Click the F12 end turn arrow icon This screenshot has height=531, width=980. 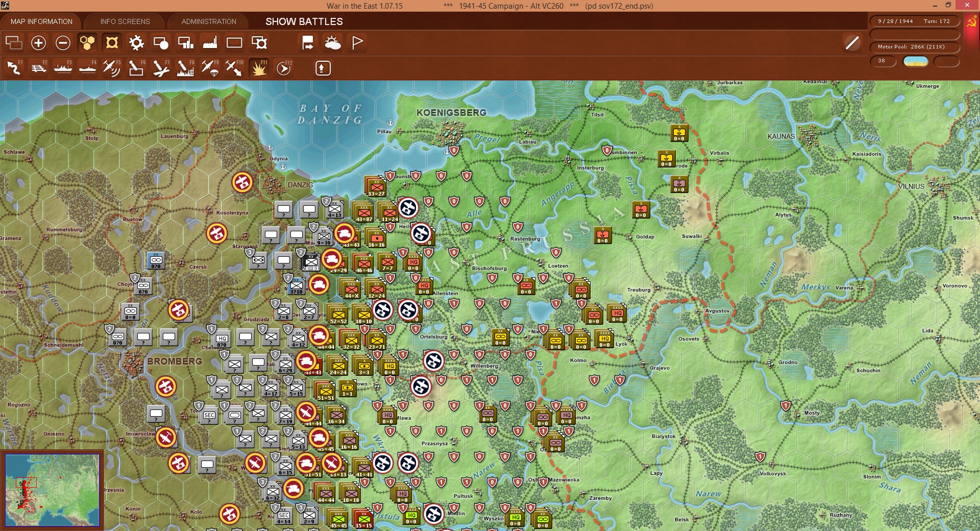(x=284, y=68)
